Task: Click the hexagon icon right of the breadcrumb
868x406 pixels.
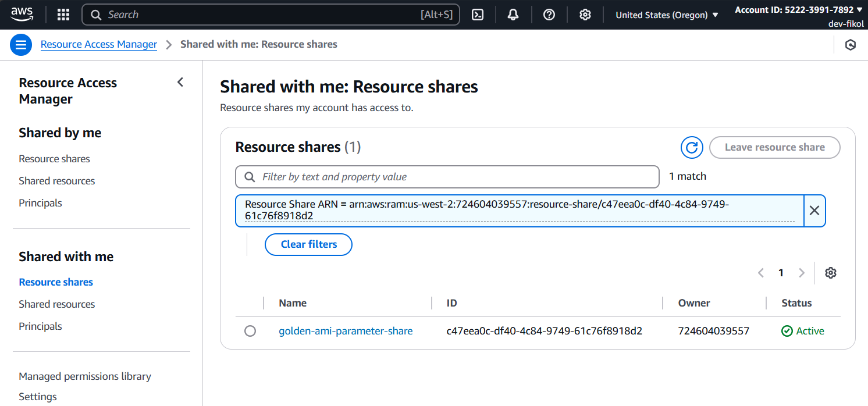Action: 851,45
